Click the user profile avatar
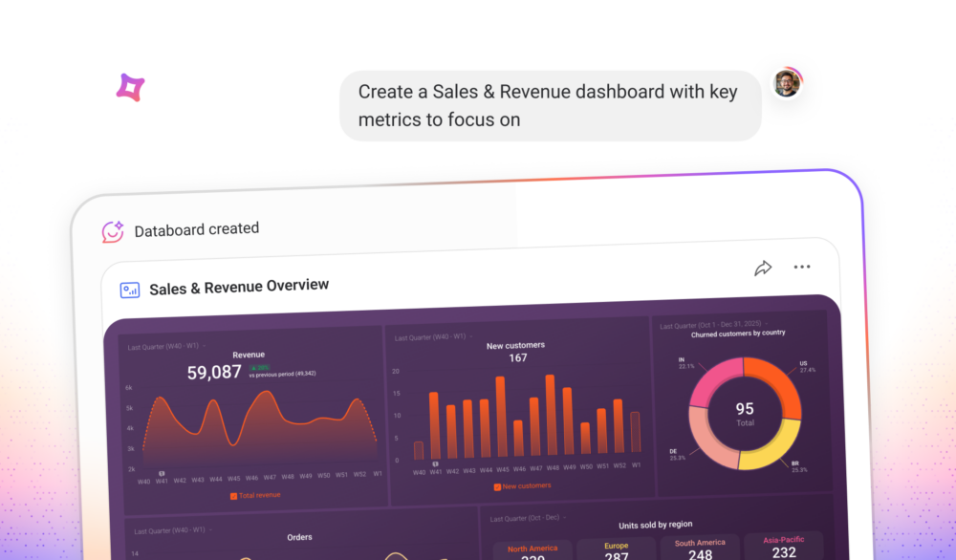956x560 pixels. pyautogui.click(x=787, y=83)
